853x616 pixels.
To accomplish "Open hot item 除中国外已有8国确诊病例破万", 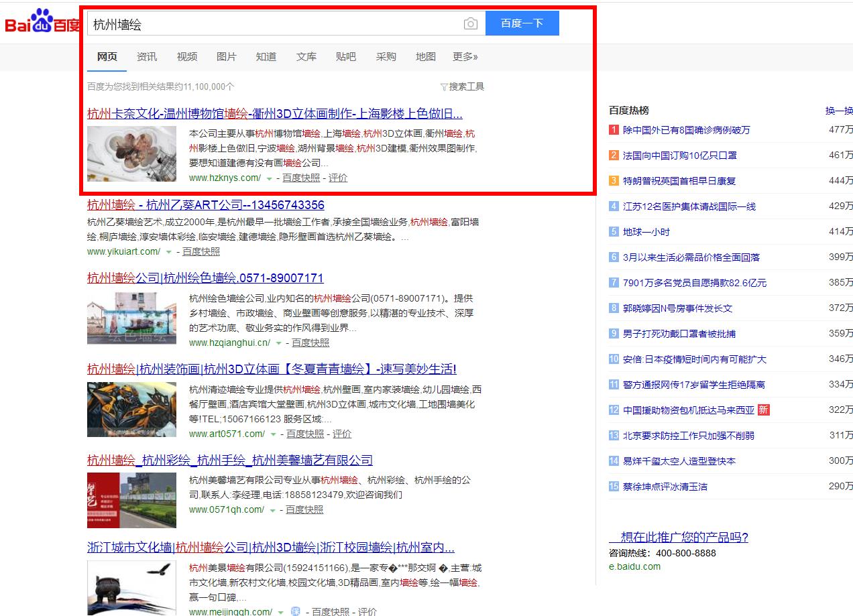I will pyautogui.click(x=687, y=130).
